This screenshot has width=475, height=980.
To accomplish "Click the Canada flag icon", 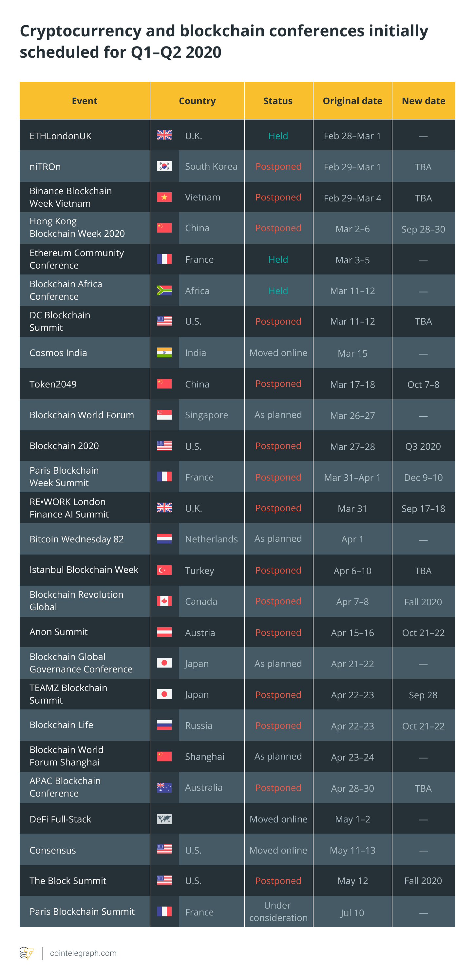I will coord(164,601).
